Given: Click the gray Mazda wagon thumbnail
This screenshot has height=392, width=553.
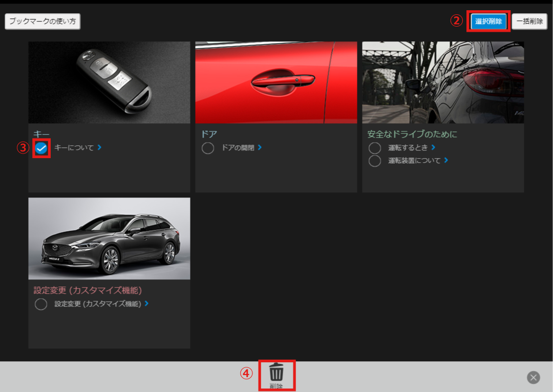Looking at the screenshot, I should (109, 238).
